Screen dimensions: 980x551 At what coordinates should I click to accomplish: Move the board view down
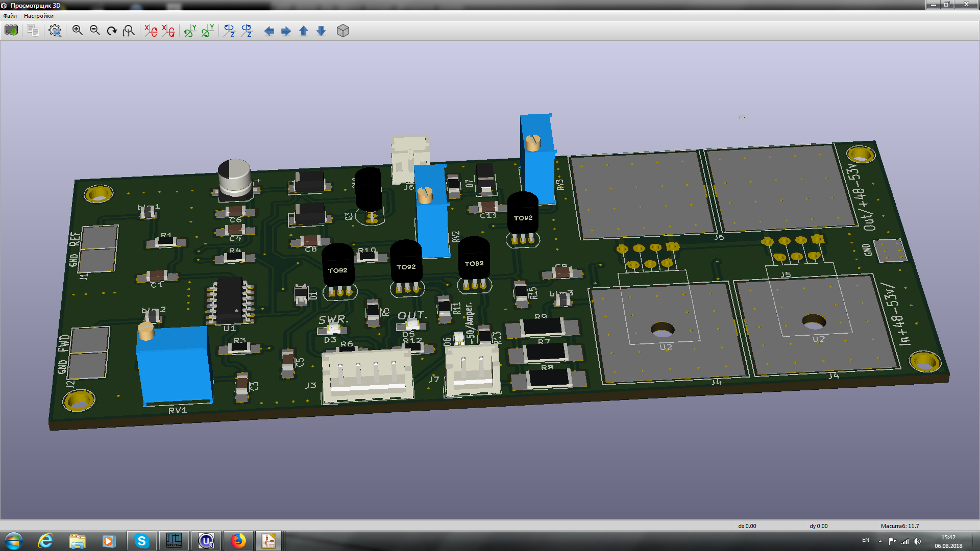point(321,31)
